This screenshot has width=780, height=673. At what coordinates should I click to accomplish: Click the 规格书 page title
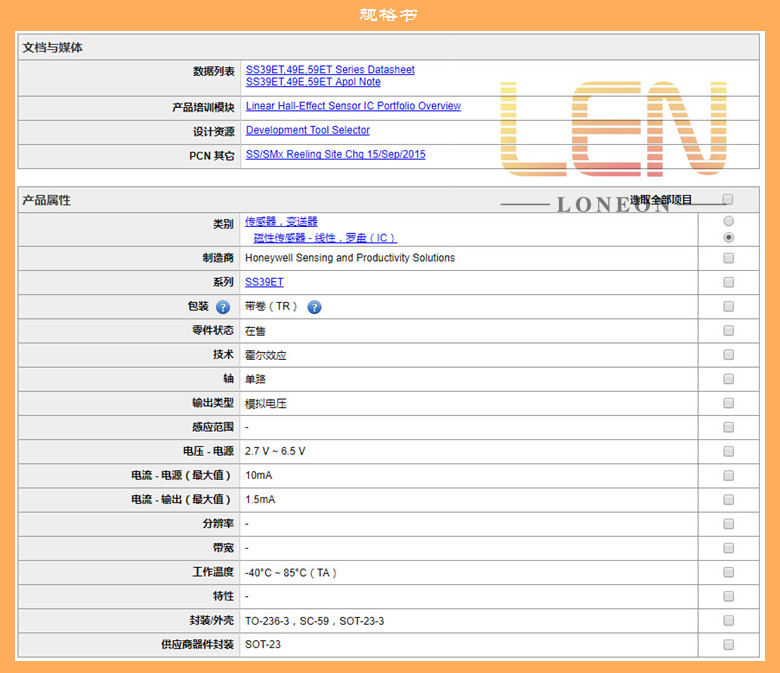389,14
